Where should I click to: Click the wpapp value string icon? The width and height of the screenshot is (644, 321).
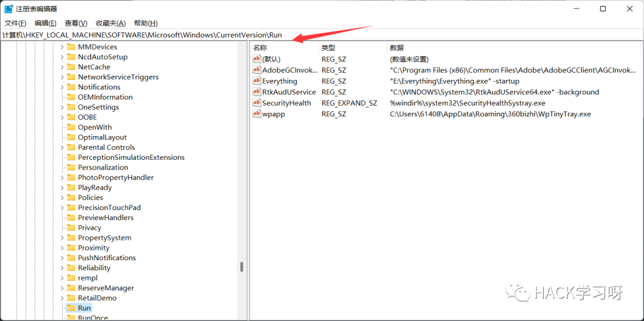pyautogui.click(x=256, y=114)
